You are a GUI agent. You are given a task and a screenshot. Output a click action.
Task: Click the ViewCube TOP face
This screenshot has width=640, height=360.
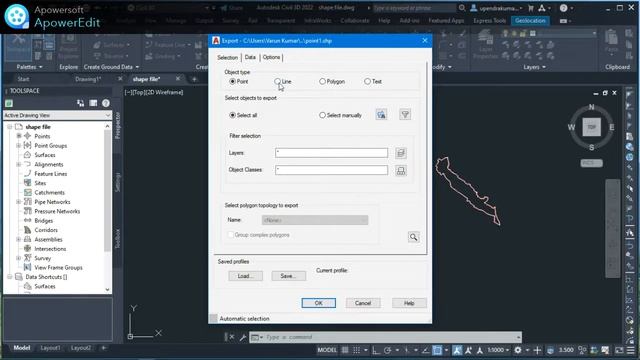pyautogui.click(x=591, y=127)
